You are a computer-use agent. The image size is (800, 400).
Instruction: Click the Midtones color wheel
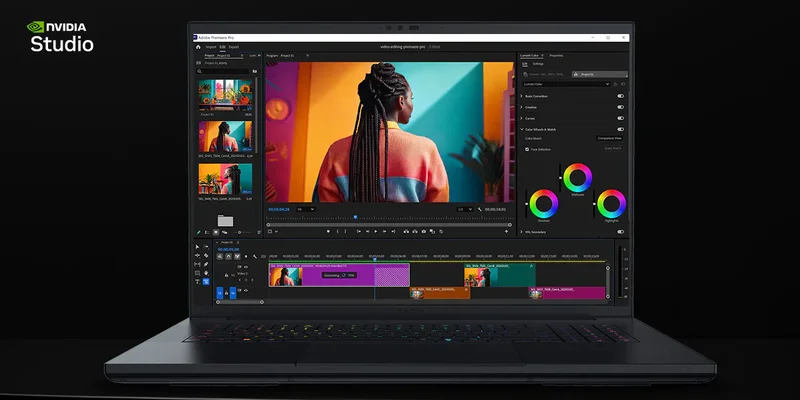tap(576, 178)
